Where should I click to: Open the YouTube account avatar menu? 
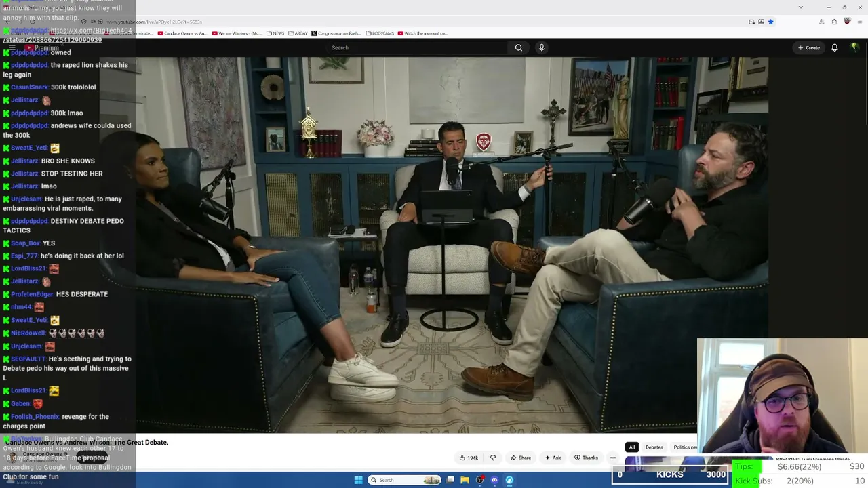[x=854, y=47]
